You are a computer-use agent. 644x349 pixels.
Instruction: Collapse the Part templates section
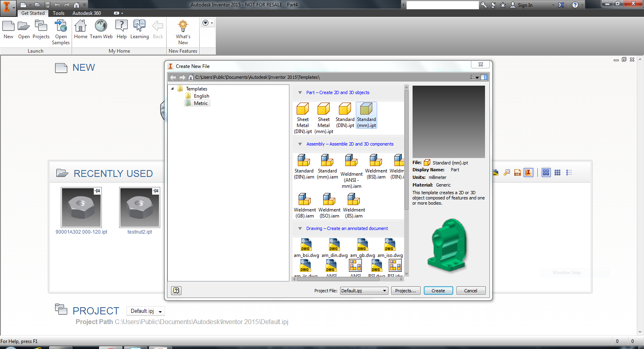point(300,92)
